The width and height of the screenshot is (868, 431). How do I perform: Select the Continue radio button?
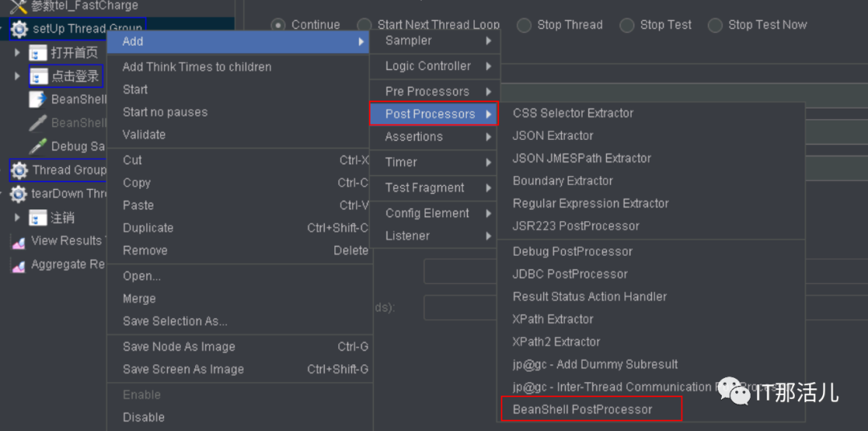[279, 25]
